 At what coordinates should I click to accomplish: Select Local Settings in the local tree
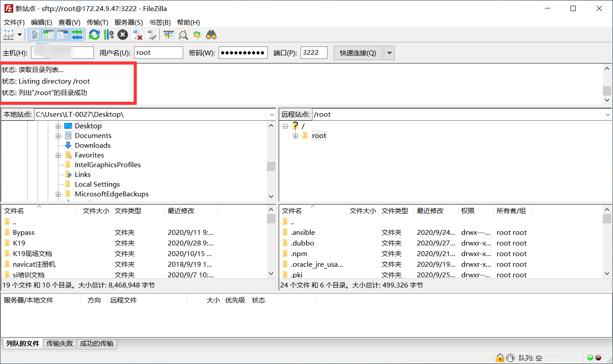point(97,184)
